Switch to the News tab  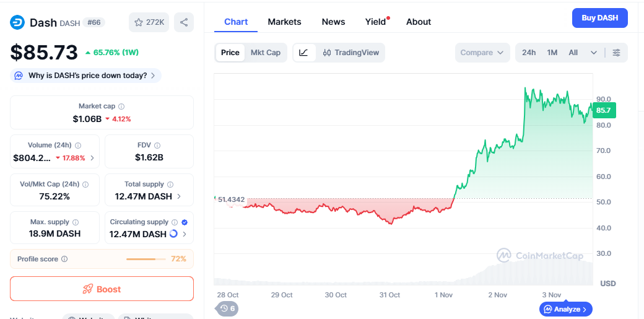point(333,22)
